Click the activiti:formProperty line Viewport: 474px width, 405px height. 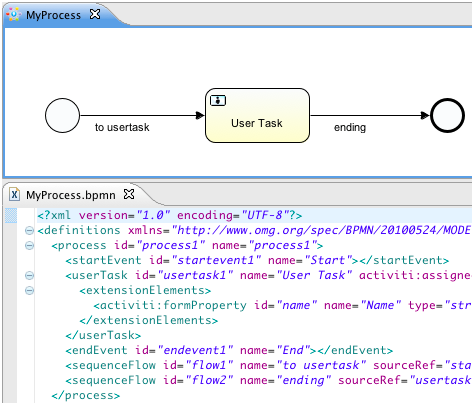(283, 305)
